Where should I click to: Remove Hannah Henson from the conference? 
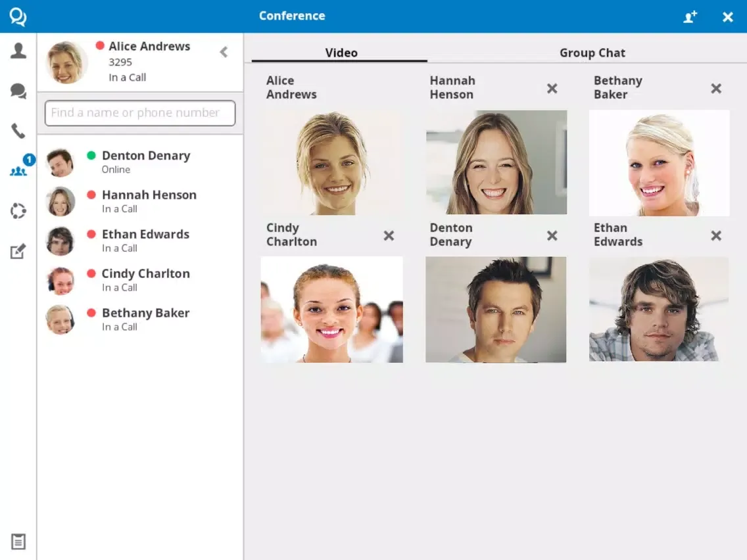pos(552,89)
